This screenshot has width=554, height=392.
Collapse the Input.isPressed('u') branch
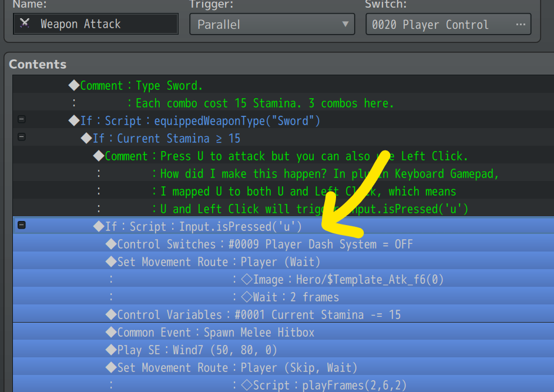pos(22,225)
